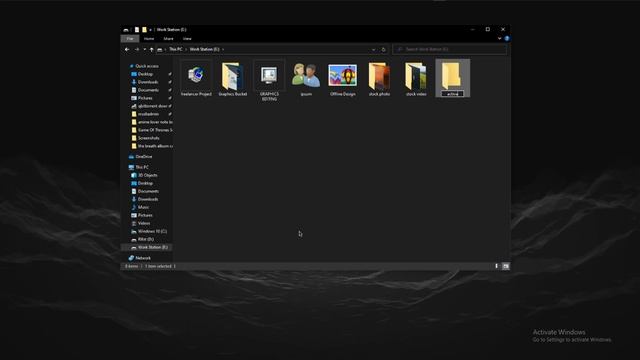
Task: Go back with the back arrow
Action: coord(127,49)
